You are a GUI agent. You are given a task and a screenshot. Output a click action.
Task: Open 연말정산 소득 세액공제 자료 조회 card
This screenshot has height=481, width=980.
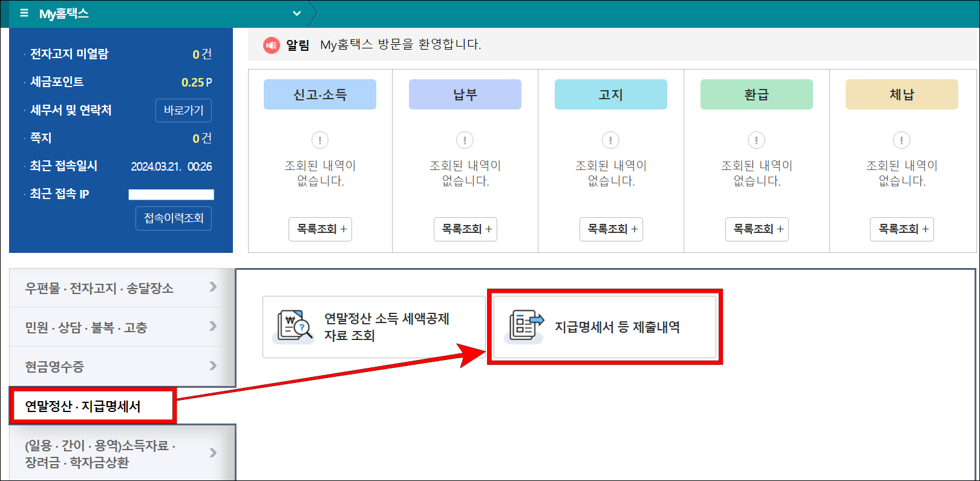(374, 327)
